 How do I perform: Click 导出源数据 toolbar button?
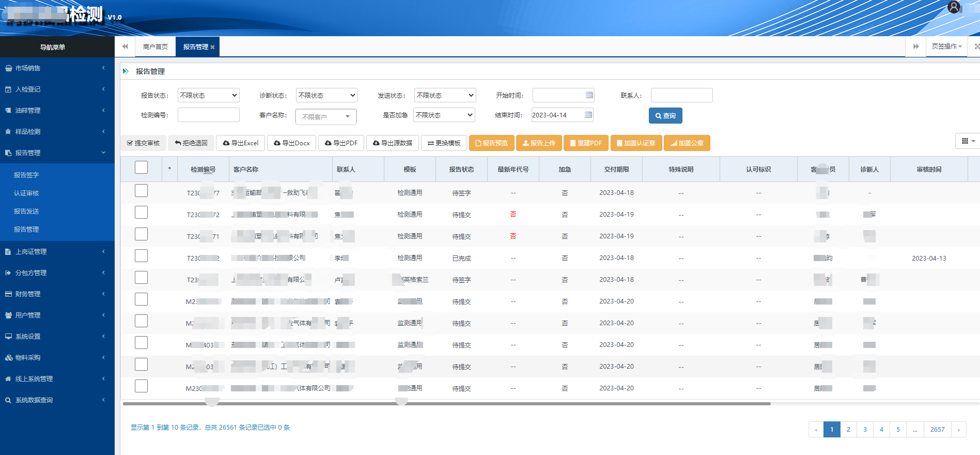(393, 143)
